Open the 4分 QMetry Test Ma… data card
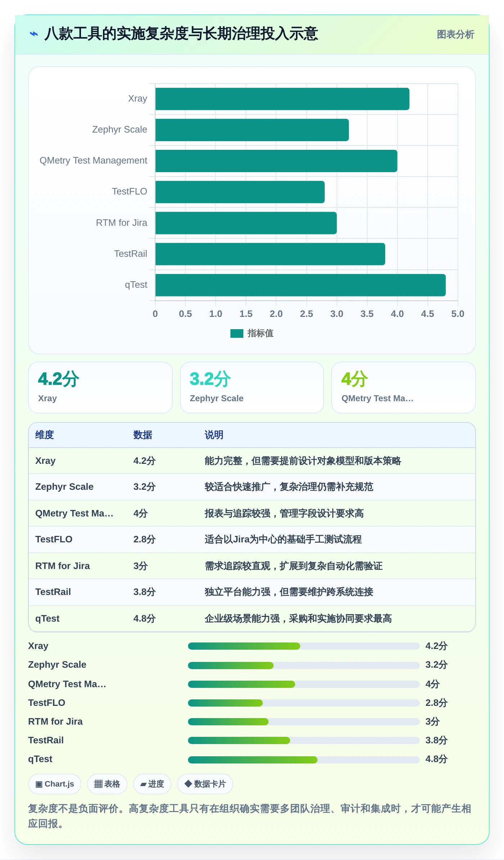This screenshot has width=504, height=860. point(404,388)
